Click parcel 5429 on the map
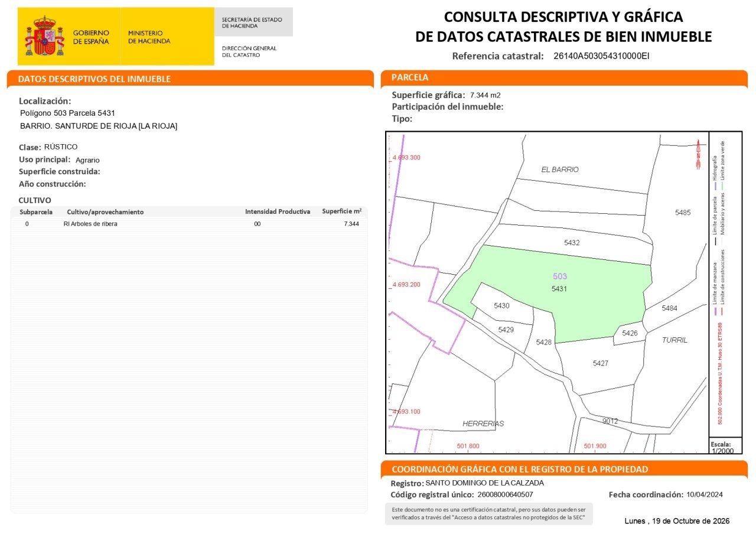Screen dimensions: 756x534 click(506, 330)
